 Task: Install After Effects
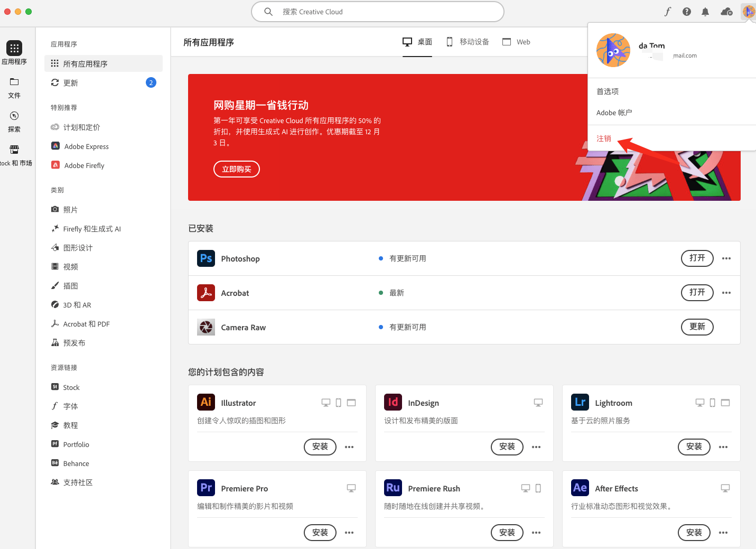click(x=694, y=533)
